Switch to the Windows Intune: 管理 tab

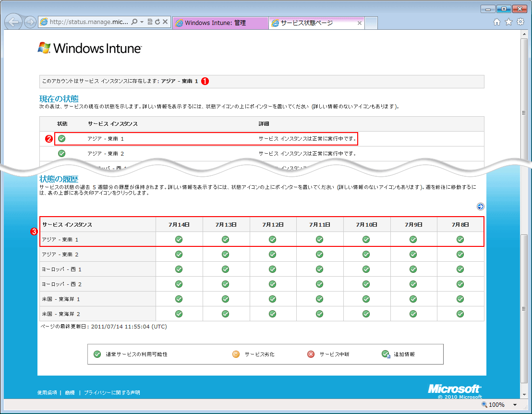(x=220, y=23)
